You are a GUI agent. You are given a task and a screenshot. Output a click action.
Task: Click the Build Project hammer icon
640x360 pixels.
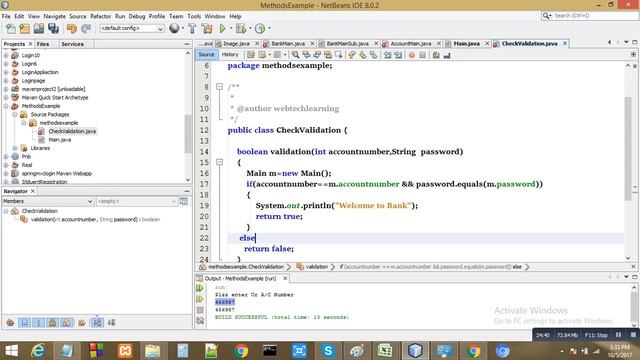pos(192,29)
